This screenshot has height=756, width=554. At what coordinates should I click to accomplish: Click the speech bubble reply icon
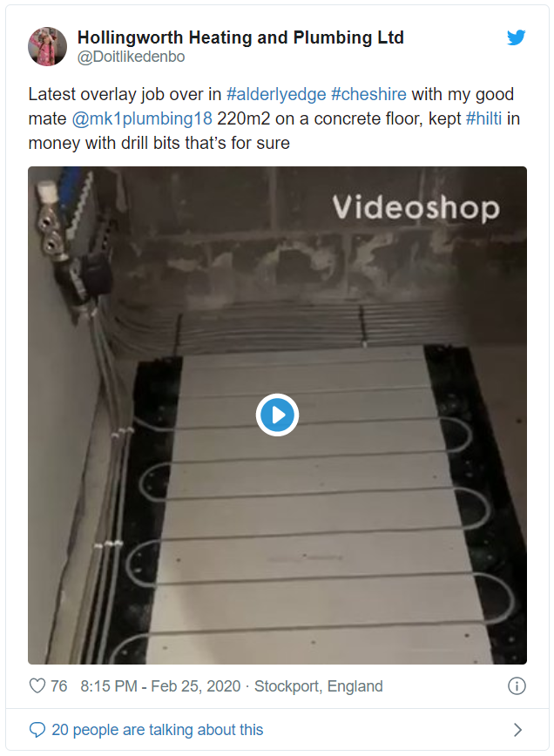(x=37, y=730)
